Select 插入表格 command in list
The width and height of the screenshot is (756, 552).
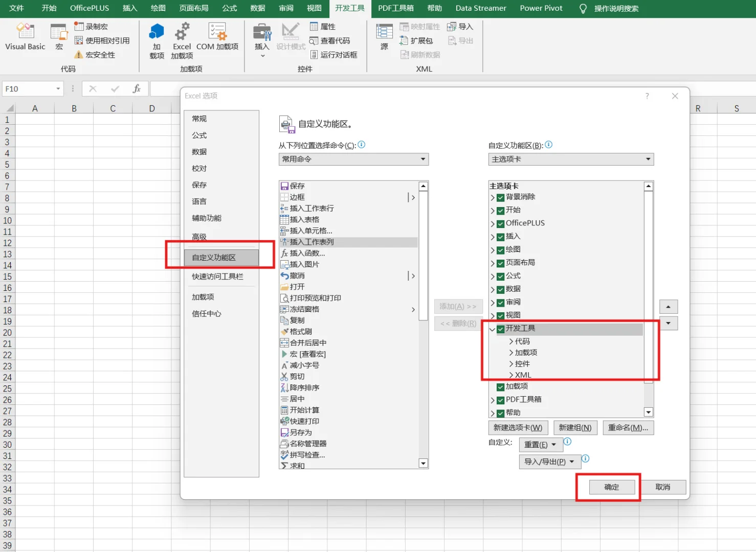pyautogui.click(x=348, y=220)
